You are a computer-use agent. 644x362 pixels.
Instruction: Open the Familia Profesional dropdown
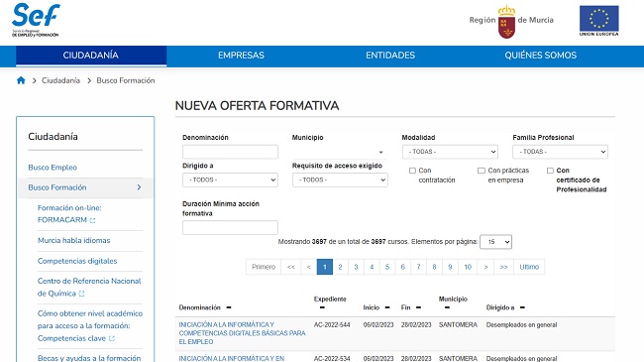pos(560,152)
